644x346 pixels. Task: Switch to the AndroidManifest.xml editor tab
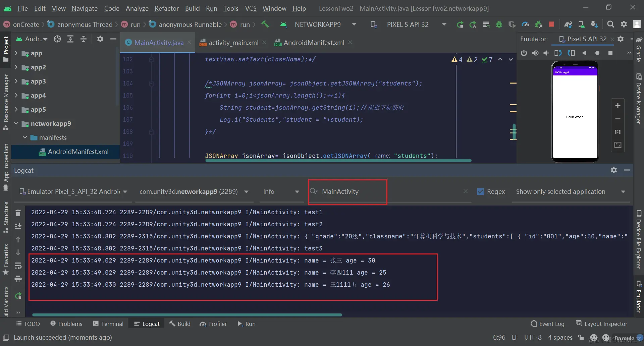pyautogui.click(x=314, y=43)
